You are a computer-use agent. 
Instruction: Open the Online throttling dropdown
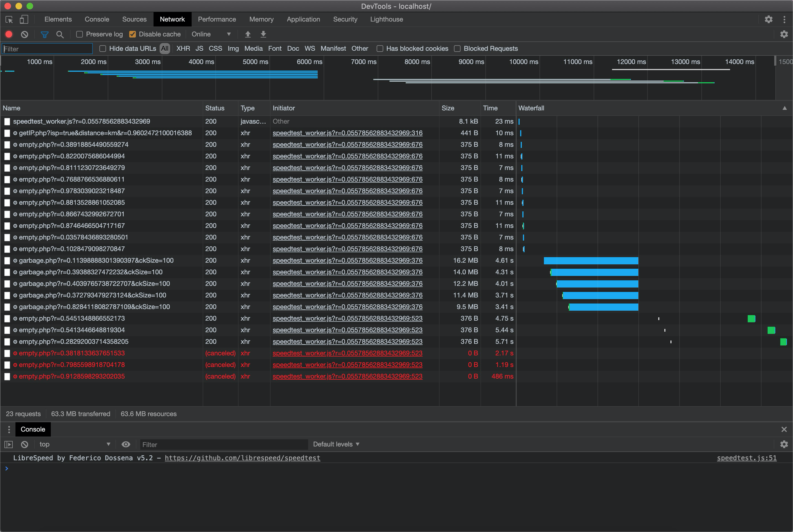coord(211,34)
